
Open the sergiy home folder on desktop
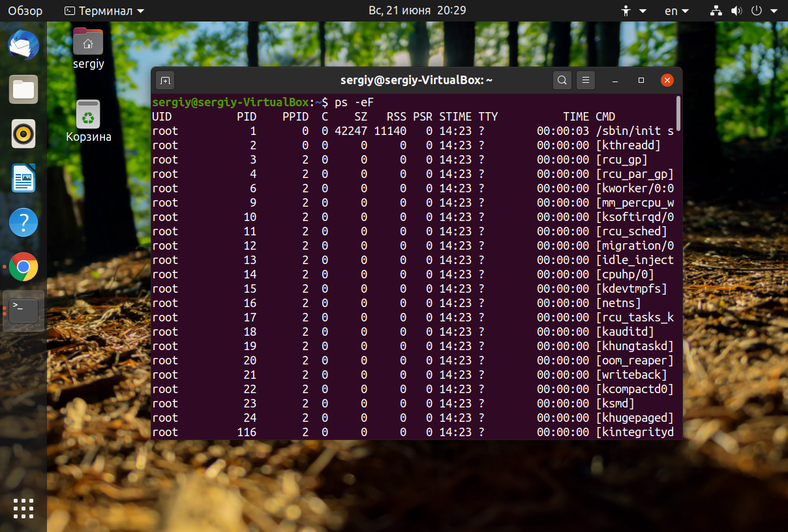tap(88, 48)
